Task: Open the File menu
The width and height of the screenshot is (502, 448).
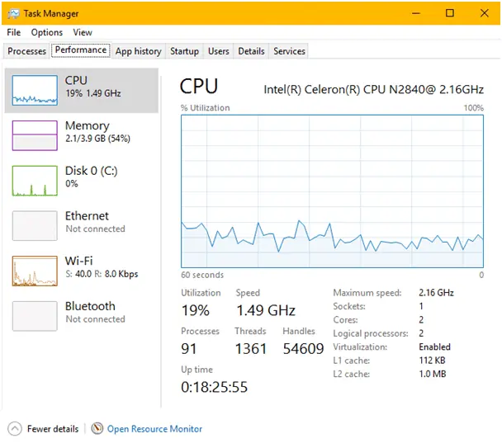Action: (13, 32)
